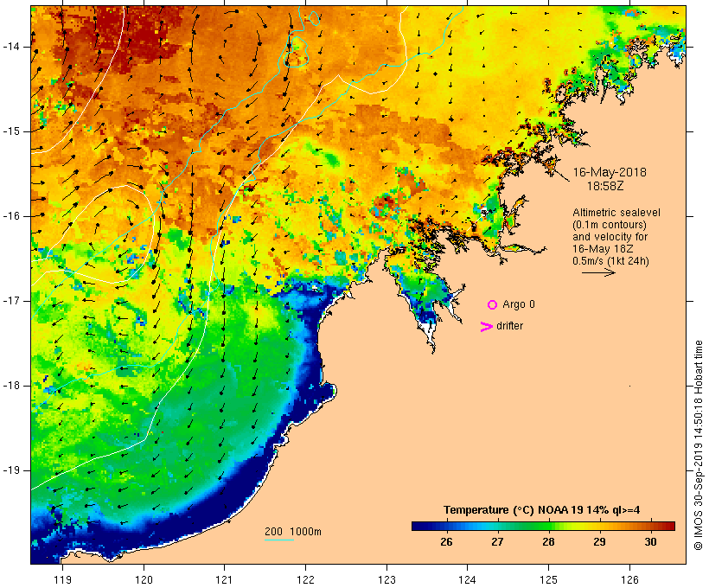Viewport: 709px width, 588px height.
Task: Click the 'and velocity for' legend line
Action: coord(610,237)
